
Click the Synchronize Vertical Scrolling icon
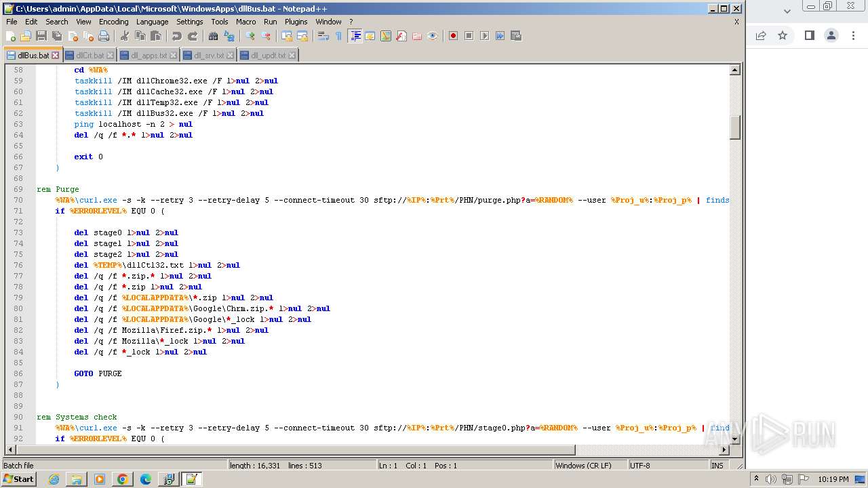(287, 36)
